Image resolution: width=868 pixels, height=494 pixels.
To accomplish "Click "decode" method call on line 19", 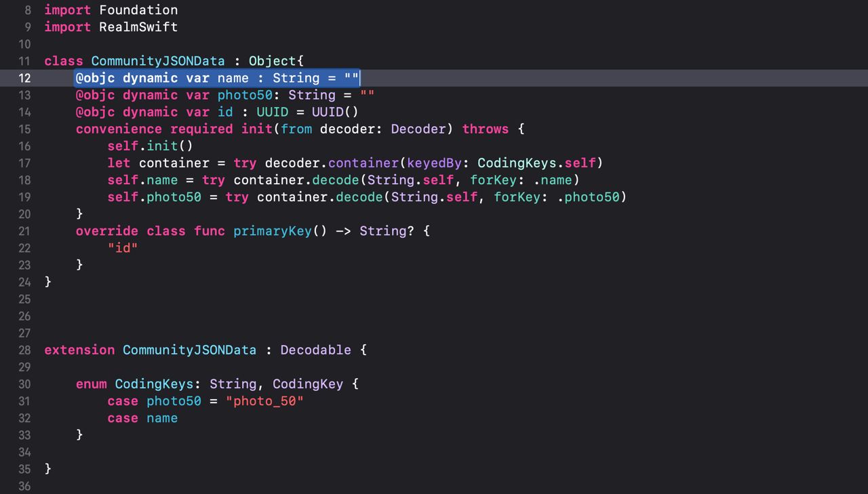I will pos(359,197).
